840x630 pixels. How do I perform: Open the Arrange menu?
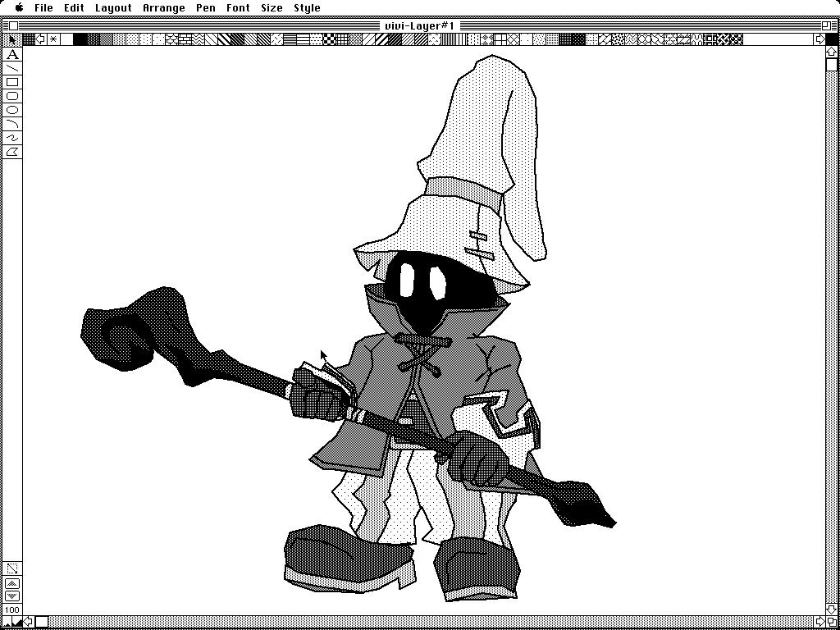click(164, 8)
